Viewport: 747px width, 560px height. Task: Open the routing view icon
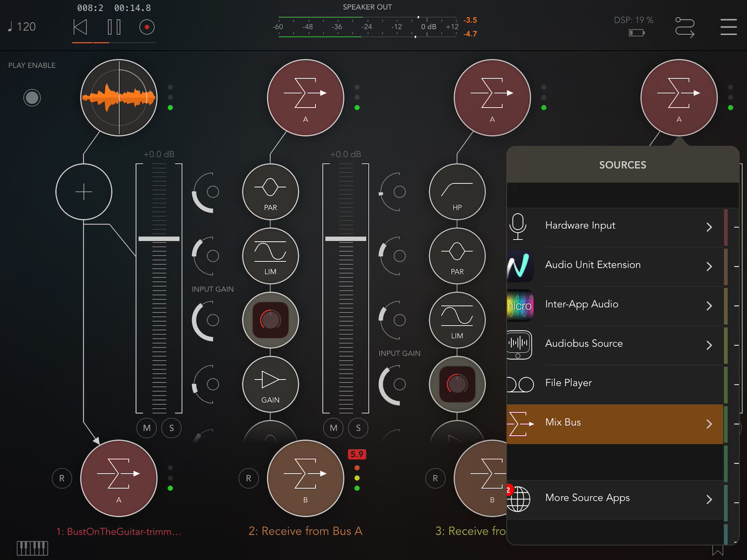point(684,27)
